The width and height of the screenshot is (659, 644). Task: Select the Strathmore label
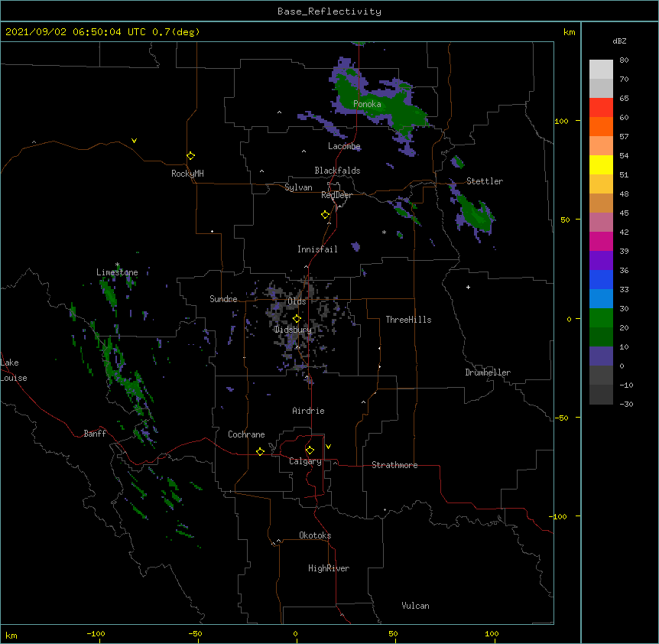pyautogui.click(x=394, y=465)
